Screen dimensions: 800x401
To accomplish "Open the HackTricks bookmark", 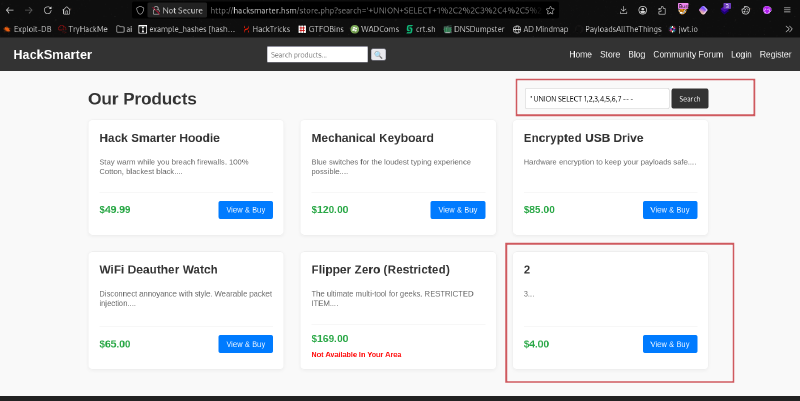I will (266, 29).
